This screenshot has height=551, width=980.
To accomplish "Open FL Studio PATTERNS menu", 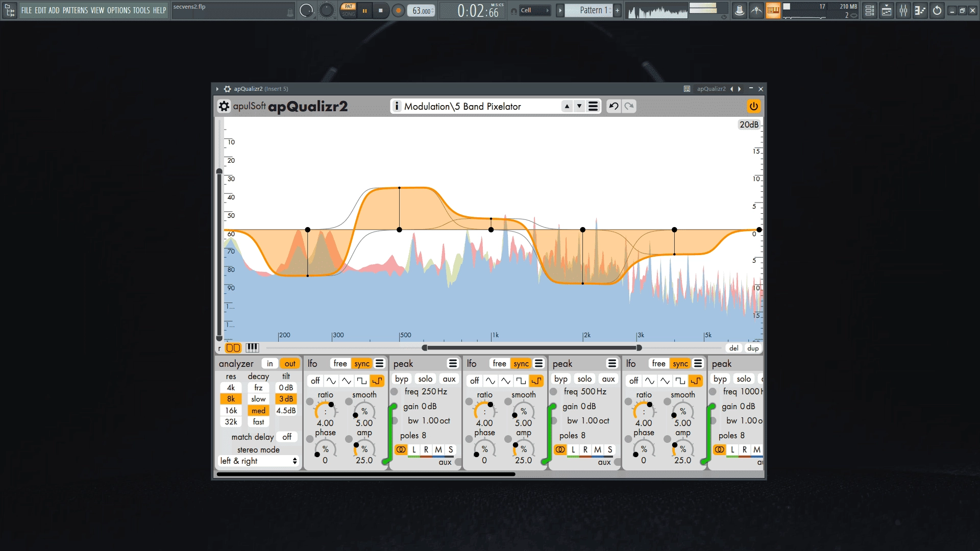I will 75,10.
